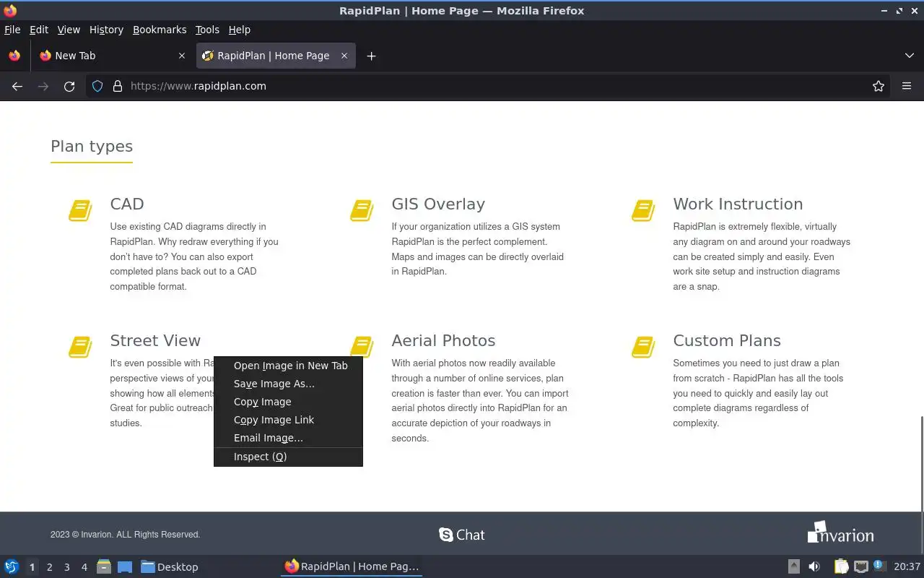Click the removable media eject tray icon
Screen dimensions: 924x578
click(794, 566)
